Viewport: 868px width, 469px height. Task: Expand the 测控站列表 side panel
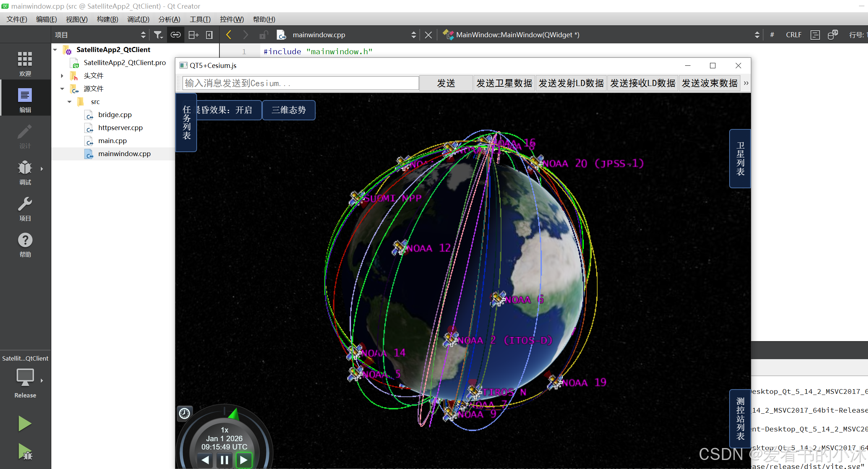pyautogui.click(x=740, y=419)
